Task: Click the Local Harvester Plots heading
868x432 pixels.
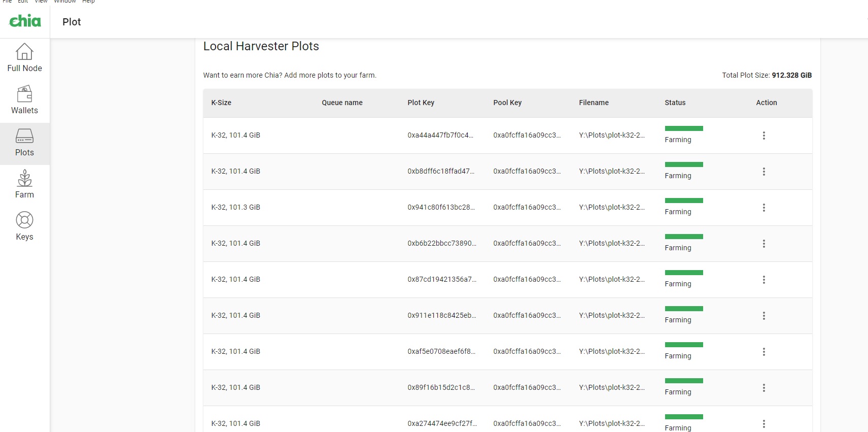Action: click(x=261, y=46)
